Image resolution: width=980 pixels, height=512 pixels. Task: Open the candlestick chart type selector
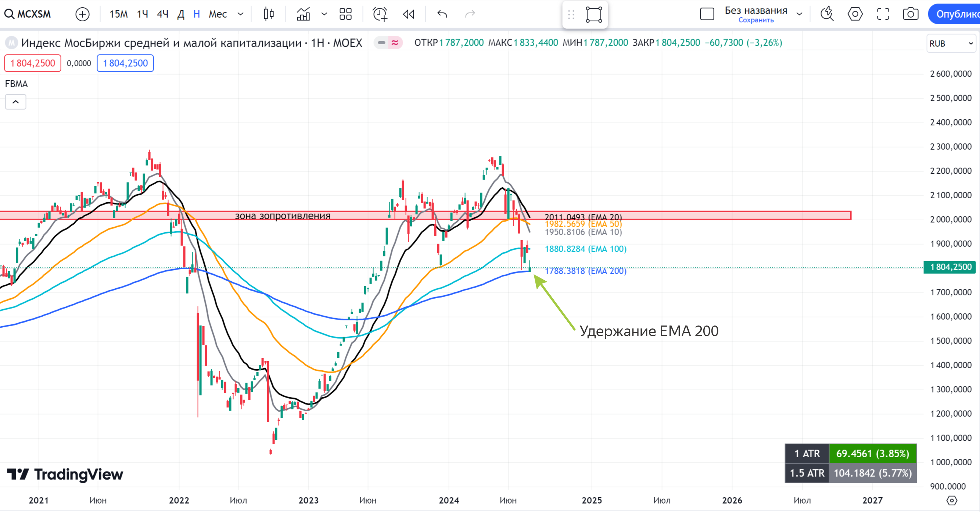coord(269,14)
